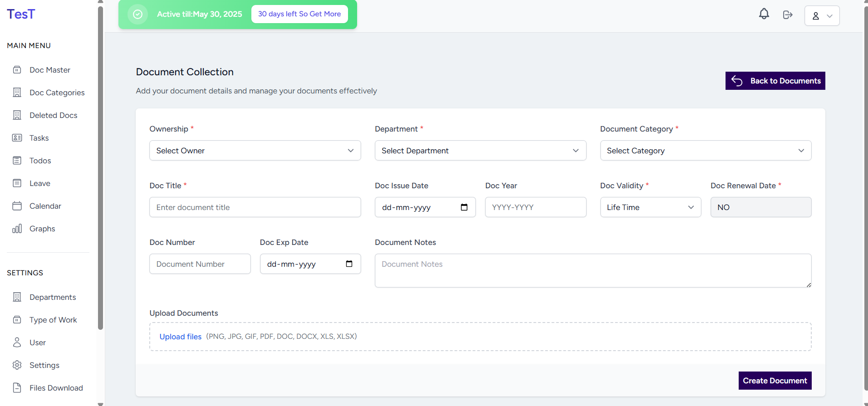Click the checkmark icon in active banner
The image size is (868, 406).
(137, 15)
